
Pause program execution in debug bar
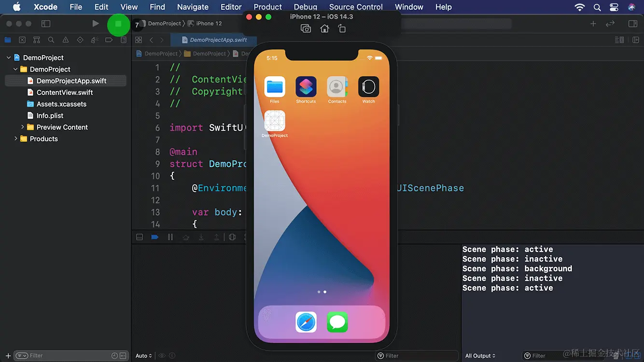[170, 237]
